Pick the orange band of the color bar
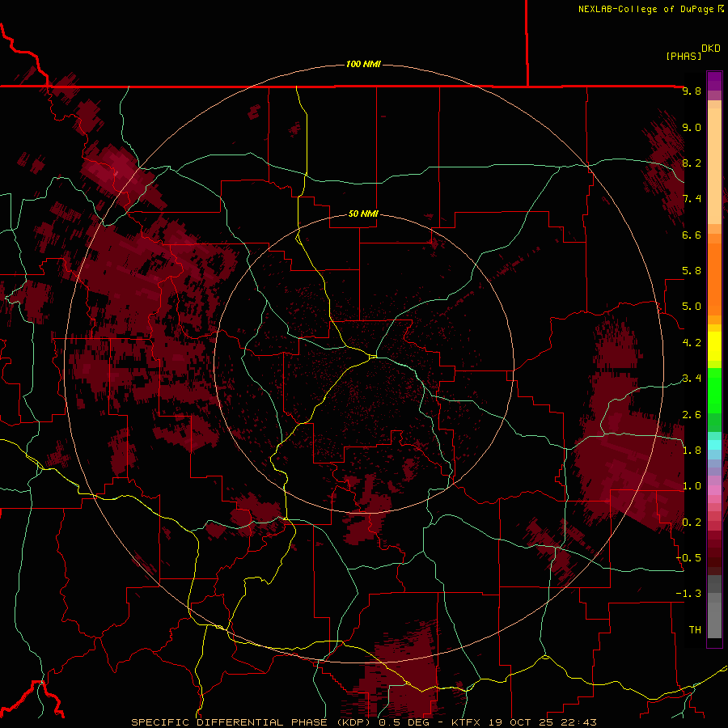The width and height of the screenshot is (728, 728). point(714,278)
